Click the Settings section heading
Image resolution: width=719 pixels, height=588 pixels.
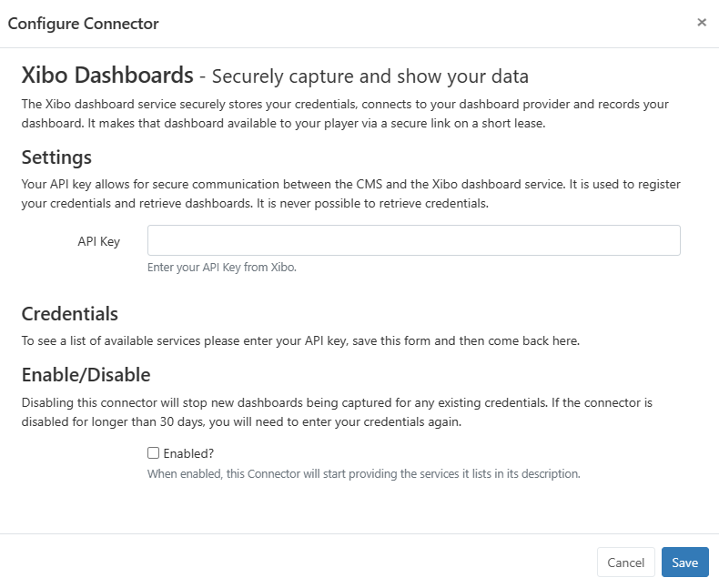(x=56, y=157)
